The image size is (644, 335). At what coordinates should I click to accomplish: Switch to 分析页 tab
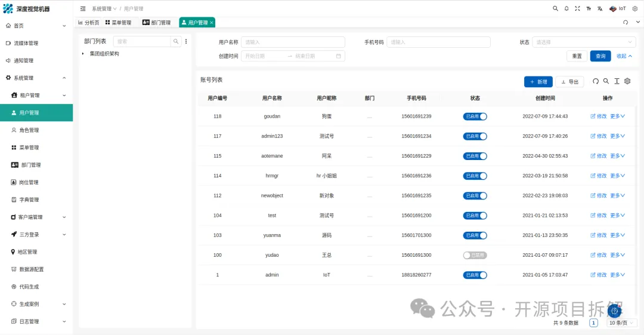(x=89, y=23)
